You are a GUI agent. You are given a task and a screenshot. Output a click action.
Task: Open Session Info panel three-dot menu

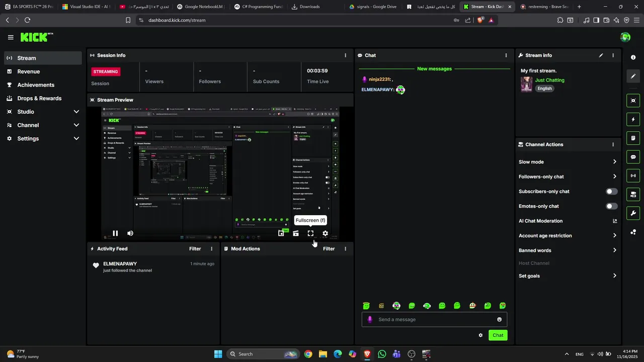(x=345, y=55)
